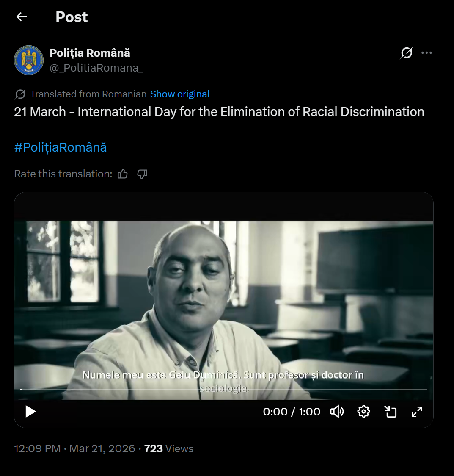Click the icon beside Translated from Romanian
Screen dimensions: 454x476
coord(20,94)
